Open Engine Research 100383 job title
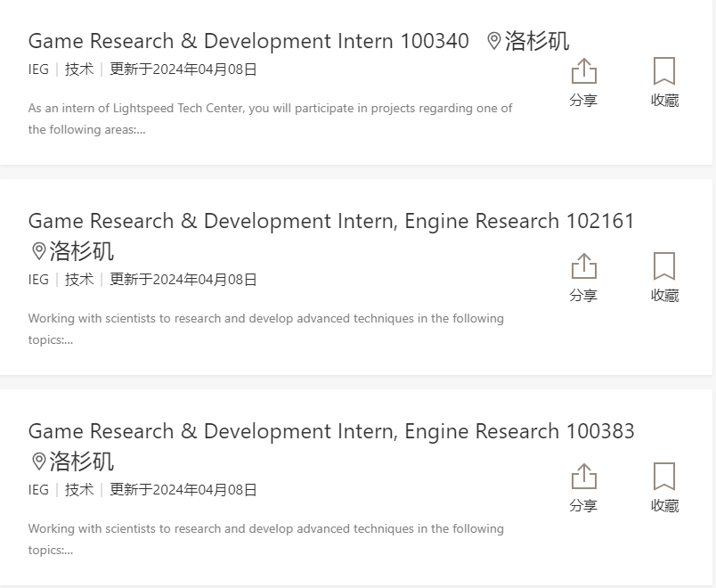This screenshot has height=588, width=716. click(x=331, y=432)
